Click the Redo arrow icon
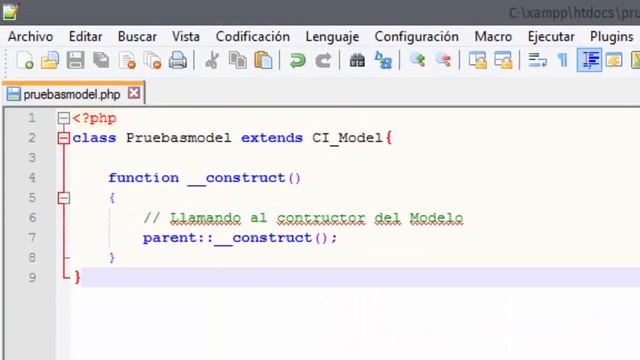The height and width of the screenshot is (360, 640). pyautogui.click(x=323, y=60)
